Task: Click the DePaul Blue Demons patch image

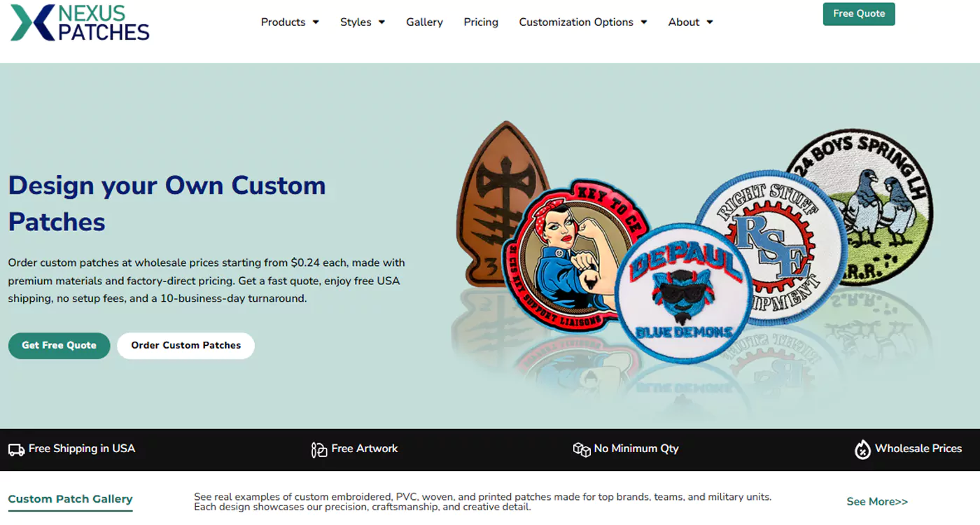Action: point(685,293)
